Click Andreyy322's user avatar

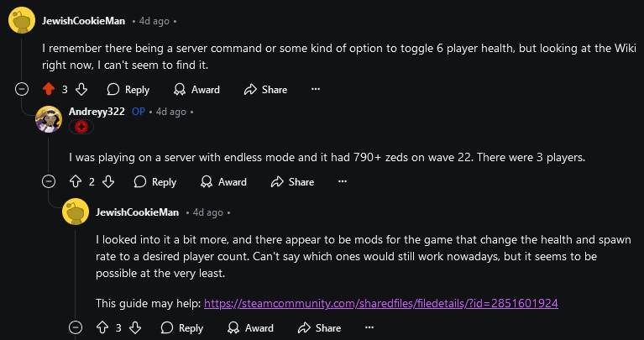tap(49, 119)
